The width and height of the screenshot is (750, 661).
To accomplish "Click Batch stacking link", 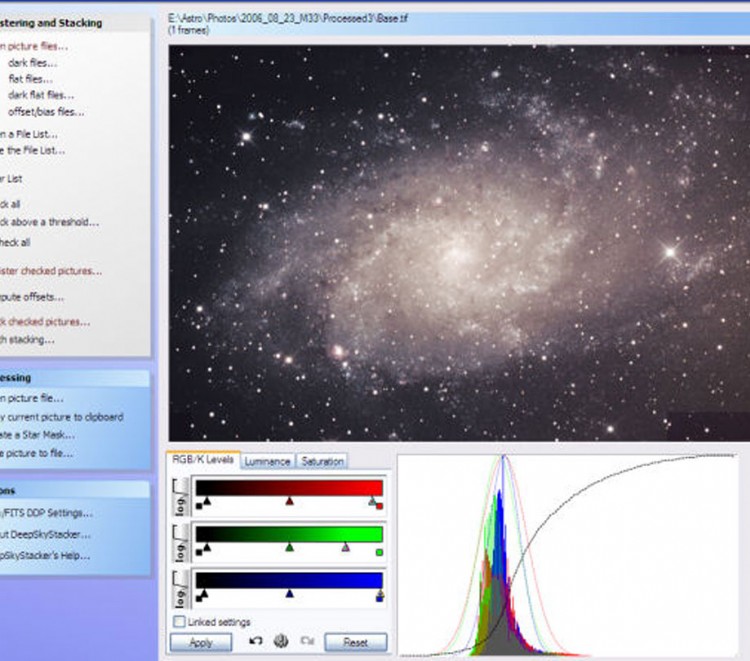I will point(27,340).
